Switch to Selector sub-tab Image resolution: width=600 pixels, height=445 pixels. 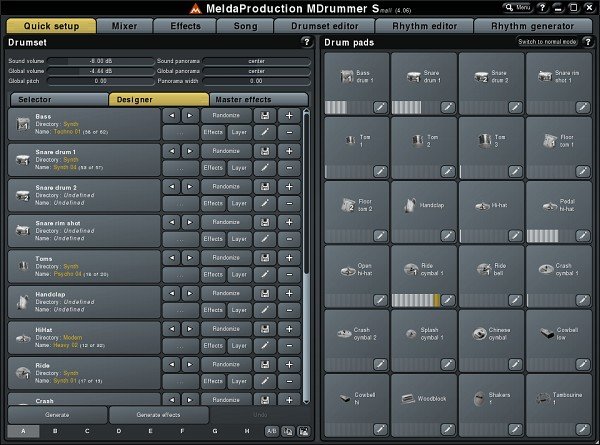point(59,99)
